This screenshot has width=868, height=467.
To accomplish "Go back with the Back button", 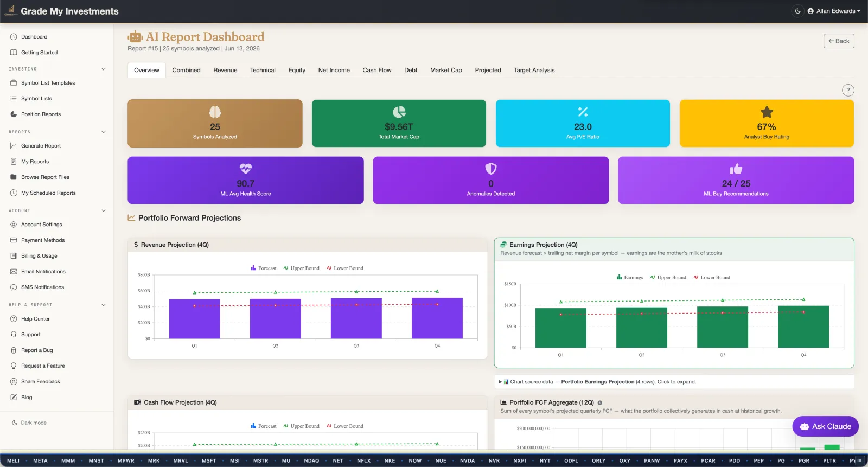I will [839, 41].
